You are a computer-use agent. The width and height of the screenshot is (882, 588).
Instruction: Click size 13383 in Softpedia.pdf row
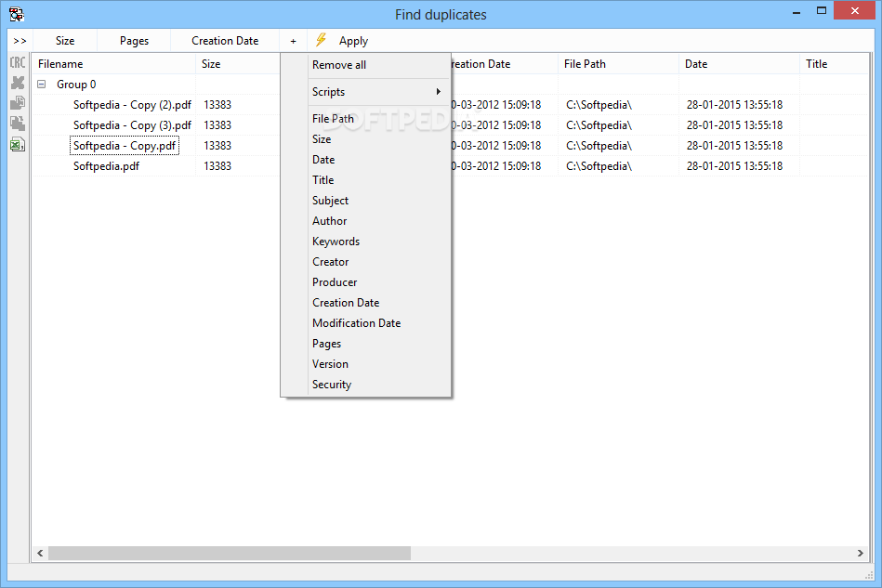coord(217,166)
